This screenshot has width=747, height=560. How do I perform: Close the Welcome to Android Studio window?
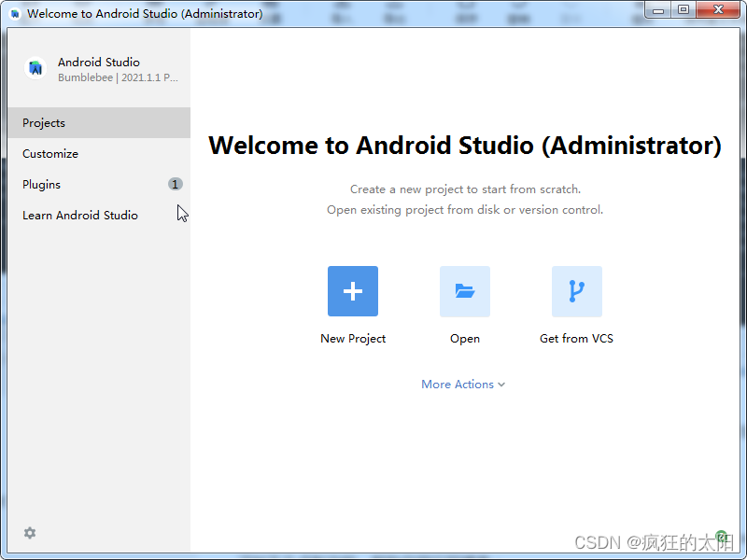pos(718,10)
